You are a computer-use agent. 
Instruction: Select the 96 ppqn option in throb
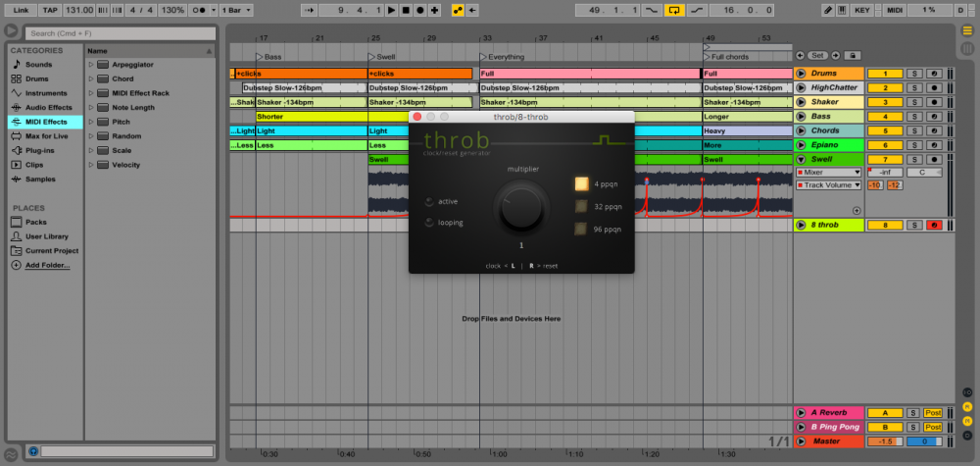(582, 229)
